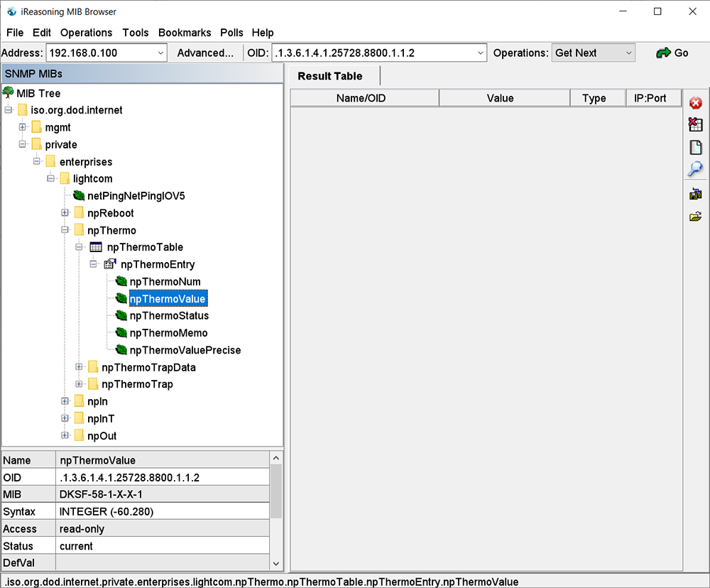This screenshot has height=588, width=710.
Task: Expand the npReboot folder
Action: tap(65, 212)
